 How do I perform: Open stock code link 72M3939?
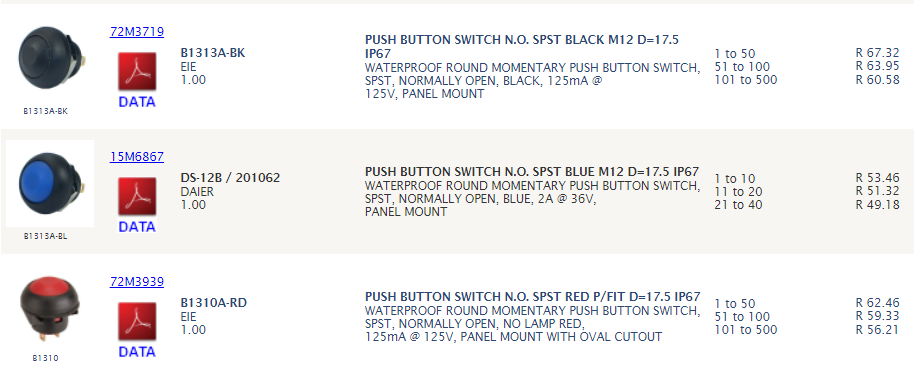click(x=137, y=282)
